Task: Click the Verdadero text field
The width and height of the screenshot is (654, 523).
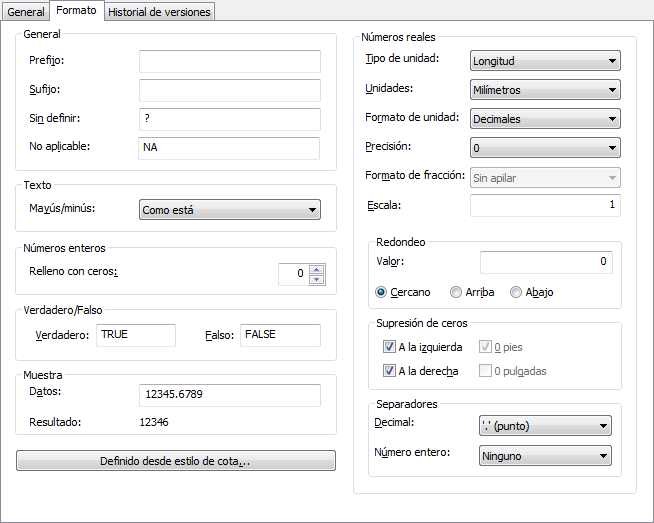Action: tap(135, 335)
